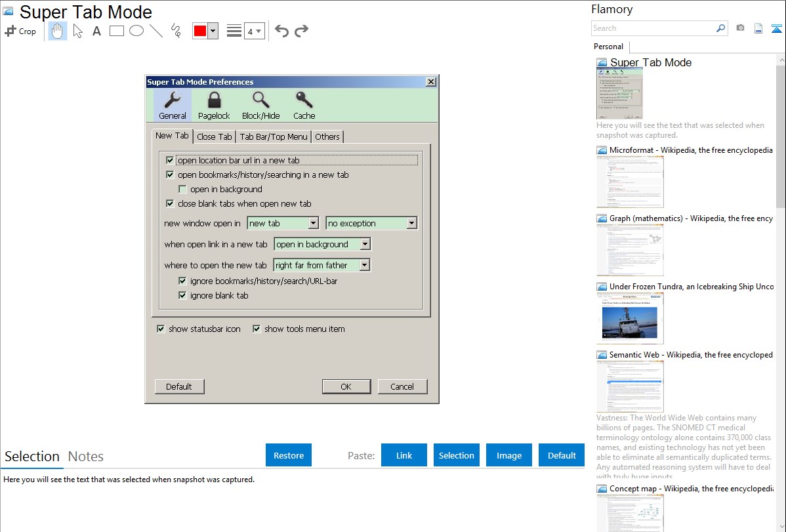Image resolution: width=786 pixels, height=532 pixels.
Task: Open the Pagelock preferences section
Action: pyautogui.click(x=214, y=106)
